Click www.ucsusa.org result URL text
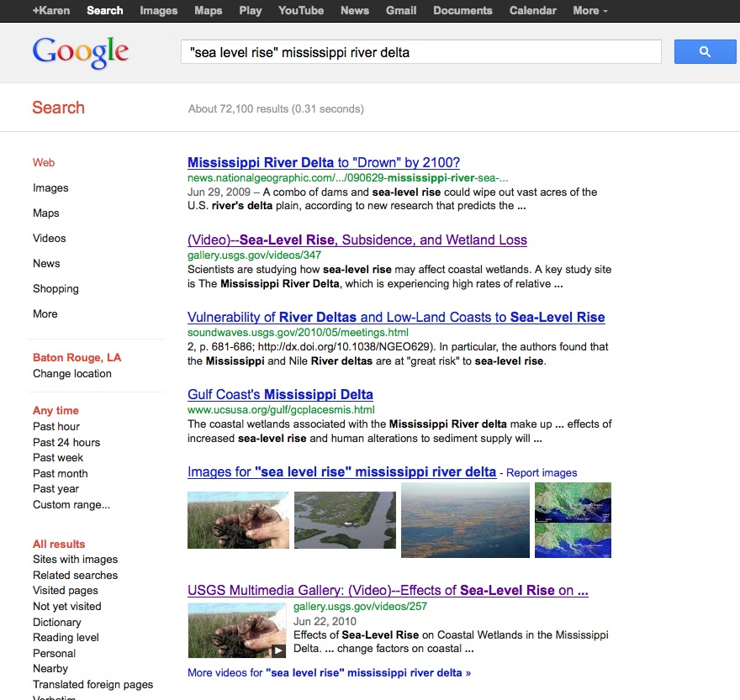The height and width of the screenshot is (700, 740). click(x=281, y=410)
